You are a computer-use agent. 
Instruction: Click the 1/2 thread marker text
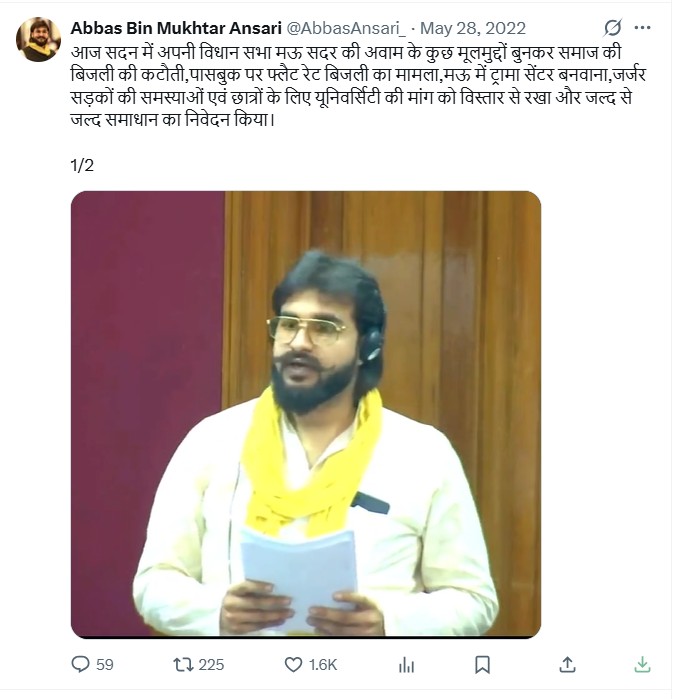[x=82, y=165]
